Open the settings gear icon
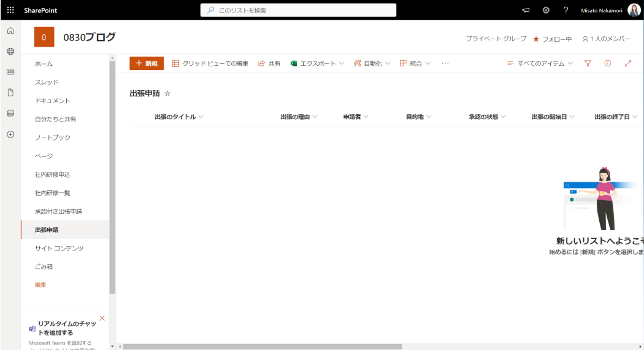This screenshot has height=350, width=644. (546, 10)
